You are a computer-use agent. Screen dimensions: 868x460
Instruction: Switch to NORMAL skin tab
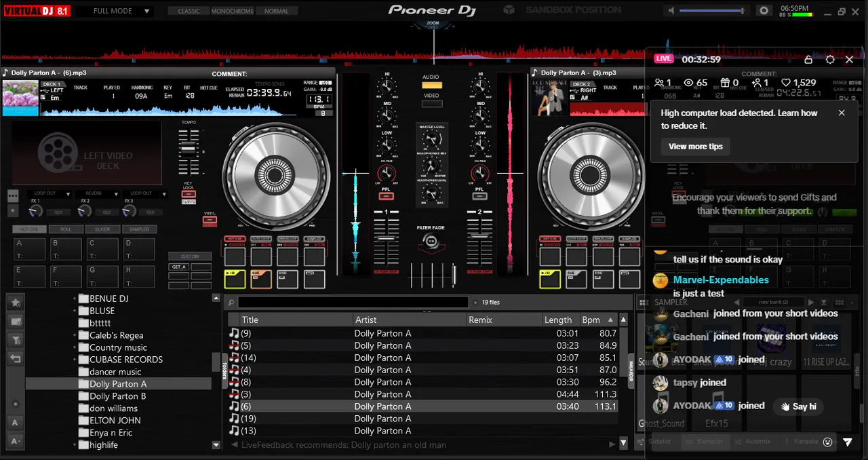(276, 11)
